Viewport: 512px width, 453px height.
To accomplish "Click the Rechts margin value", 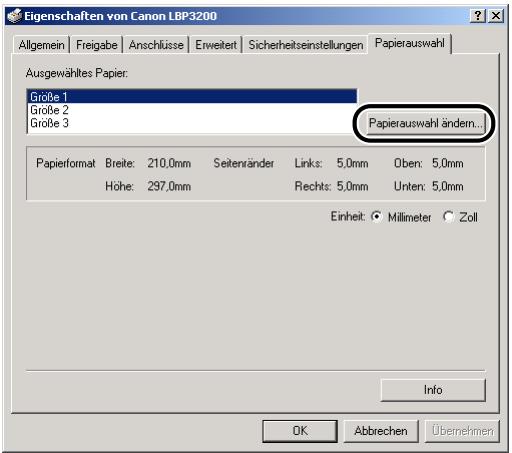I will click(x=352, y=186).
